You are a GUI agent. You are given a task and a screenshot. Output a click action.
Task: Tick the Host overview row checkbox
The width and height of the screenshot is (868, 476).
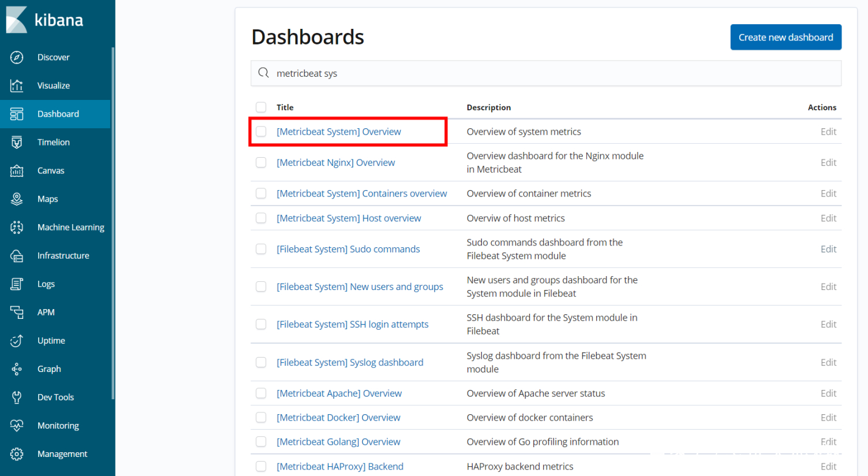(261, 218)
